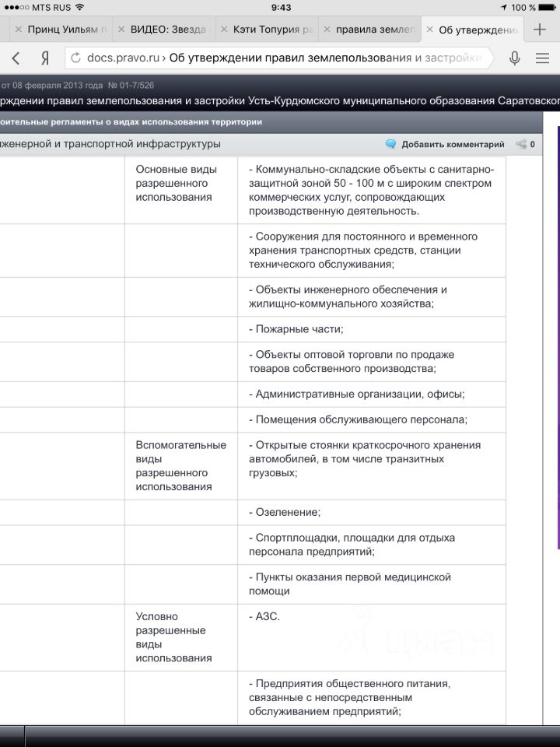Screen dimensions: 560x747
Task: Click the Объекты оптовой торговли cell
Action: coord(372,362)
